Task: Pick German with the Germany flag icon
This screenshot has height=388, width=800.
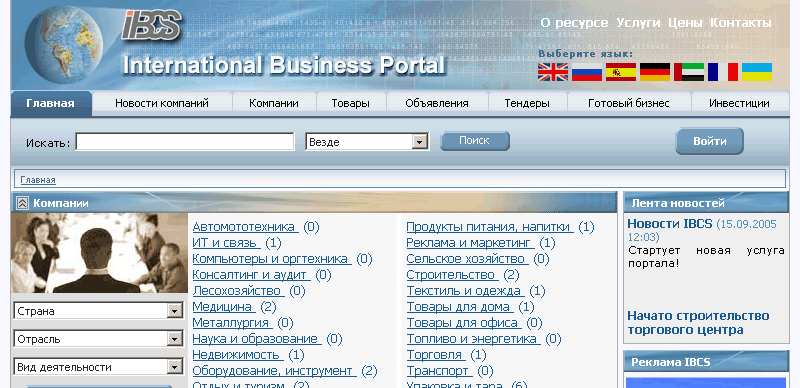Action: tap(655, 72)
